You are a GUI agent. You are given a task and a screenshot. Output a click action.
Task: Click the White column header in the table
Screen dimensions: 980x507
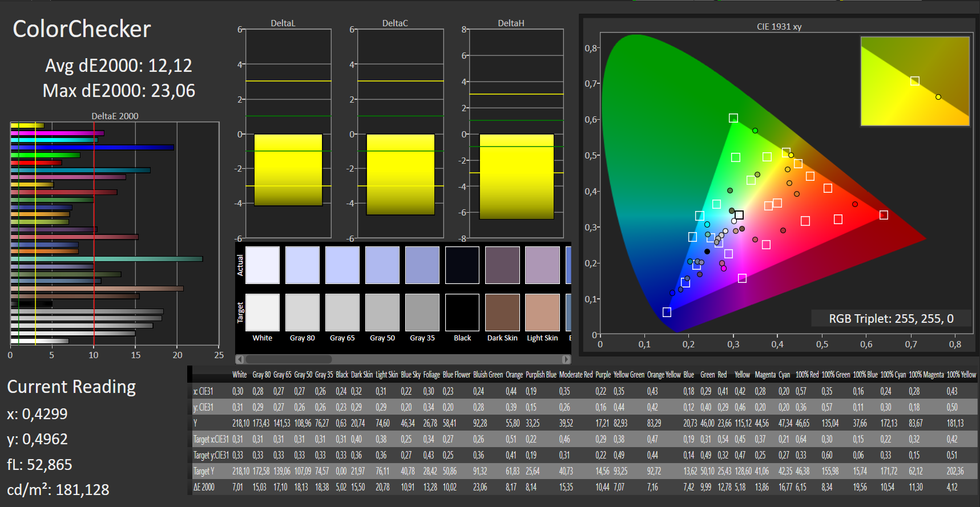coord(240,375)
